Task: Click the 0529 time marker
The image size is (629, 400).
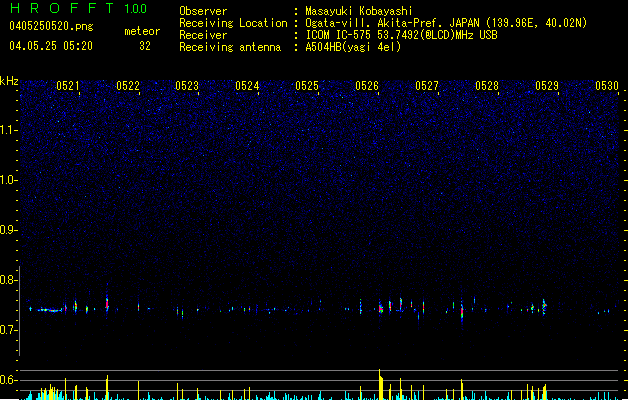Action: click(547, 86)
